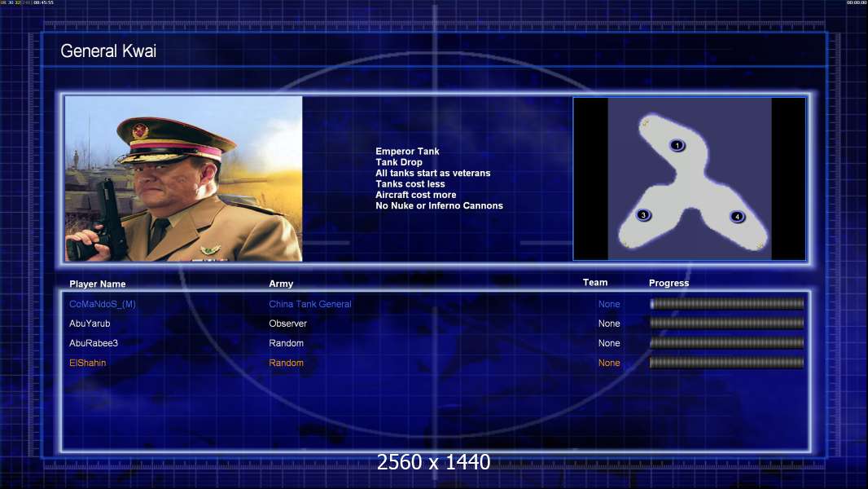
Task: Click No Nuke or Inferno Cannons text
Action: (440, 205)
